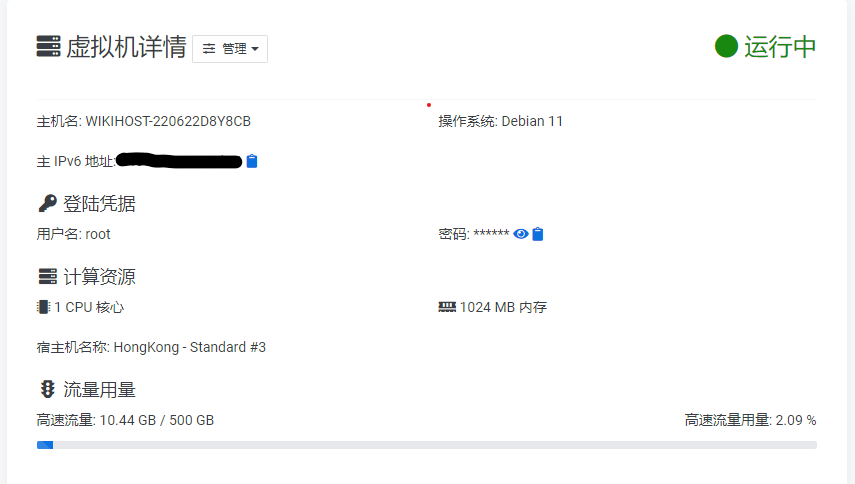The height and width of the screenshot is (484, 855).
Task: Click the 运行中 status label
Action: tap(780, 46)
